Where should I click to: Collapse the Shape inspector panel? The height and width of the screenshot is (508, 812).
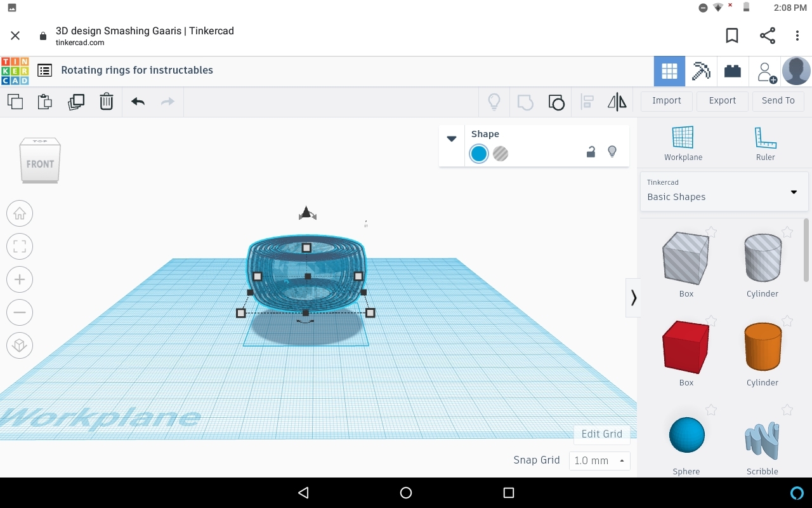pos(452,139)
